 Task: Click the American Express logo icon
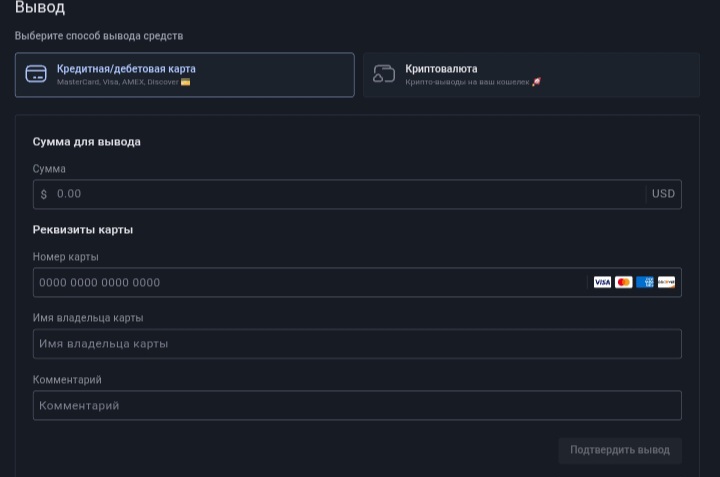pyautogui.click(x=645, y=283)
